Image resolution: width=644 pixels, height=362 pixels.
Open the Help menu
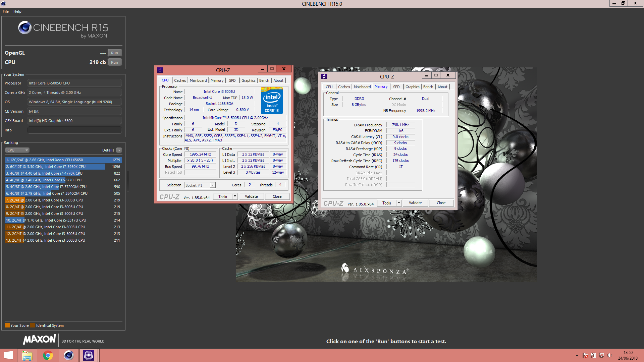[x=17, y=11]
